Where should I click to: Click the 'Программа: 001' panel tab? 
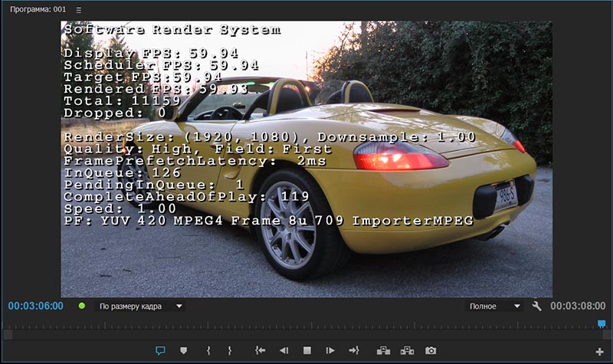pos(38,10)
